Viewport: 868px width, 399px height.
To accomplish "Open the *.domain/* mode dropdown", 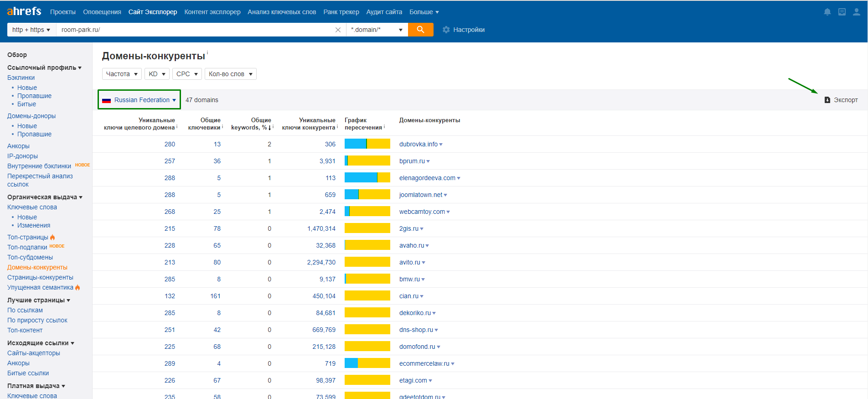I will (377, 30).
